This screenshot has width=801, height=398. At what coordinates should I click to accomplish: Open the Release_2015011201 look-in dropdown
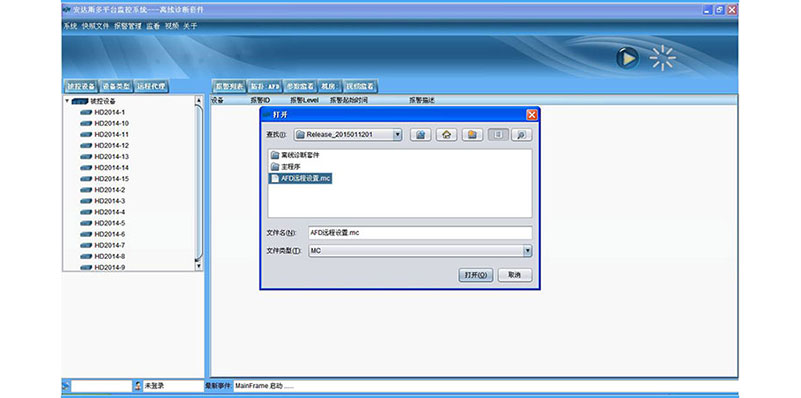tap(397, 135)
